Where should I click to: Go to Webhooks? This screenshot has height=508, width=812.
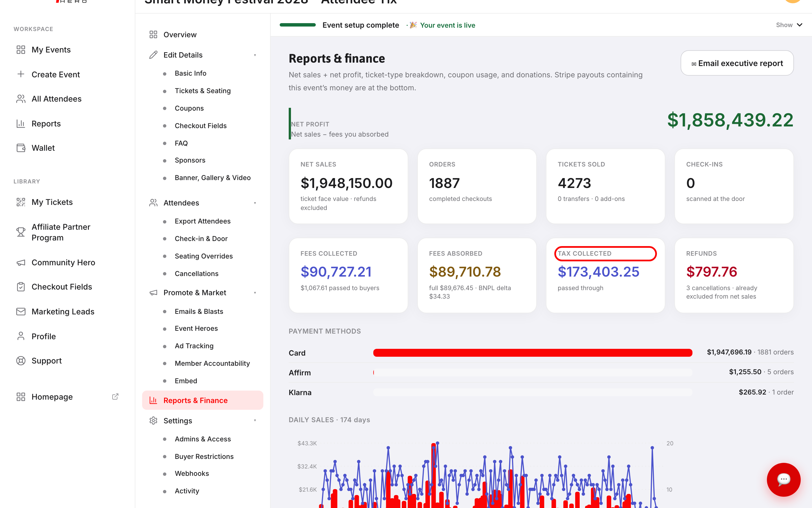(x=192, y=473)
